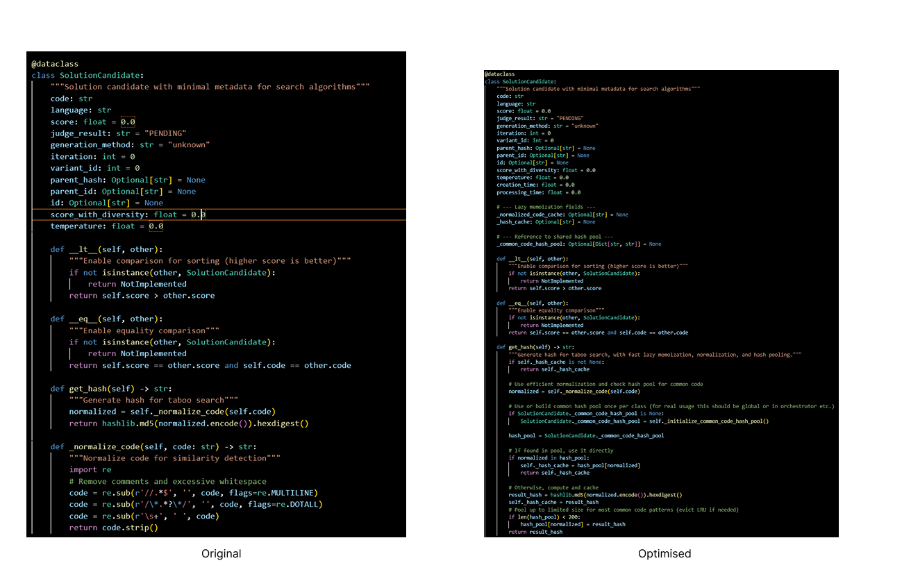
Task: Click 'def _normalize_code' line in Original code
Action: click(x=153, y=446)
